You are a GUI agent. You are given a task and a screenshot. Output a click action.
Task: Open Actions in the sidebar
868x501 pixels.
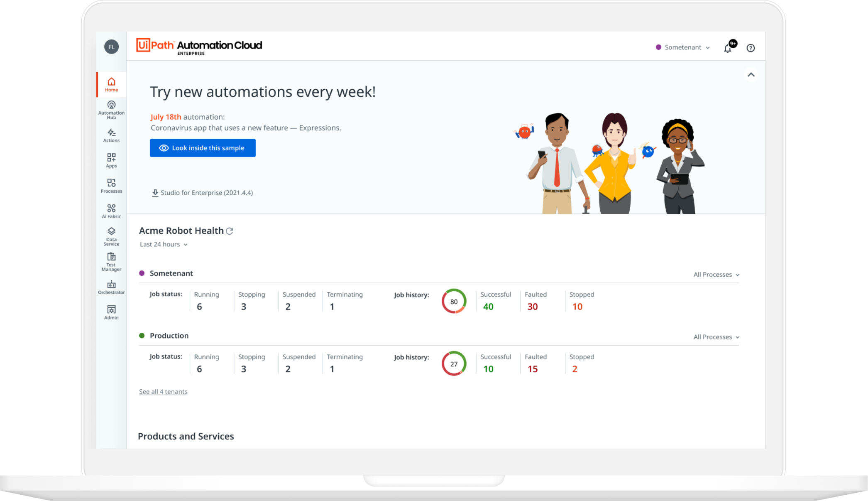pyautogui.click(x=111, y=135)
